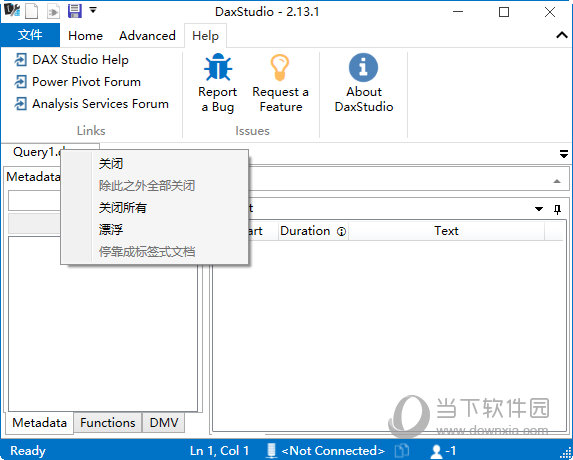Click the DaxStudio app logo icon
573x460 pixels.
12,10
